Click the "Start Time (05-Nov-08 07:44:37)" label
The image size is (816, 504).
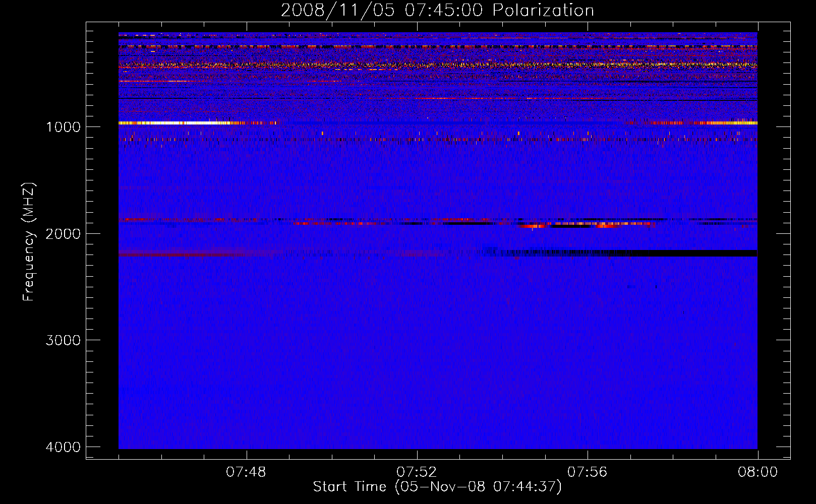coord(437,487)
